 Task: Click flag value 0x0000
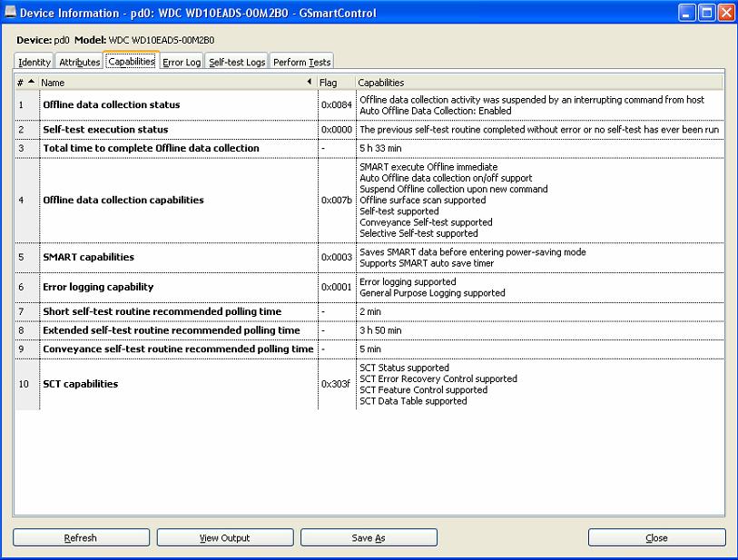[337, 130]
